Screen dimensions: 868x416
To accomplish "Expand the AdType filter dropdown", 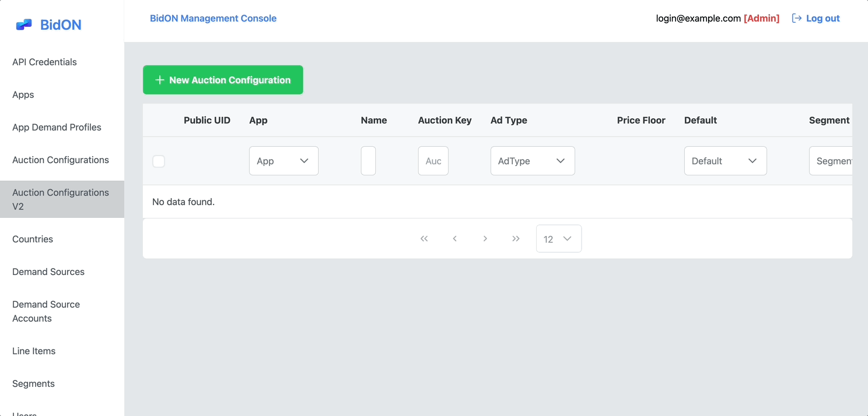I will pyautogui.click(x=532, y=160).
